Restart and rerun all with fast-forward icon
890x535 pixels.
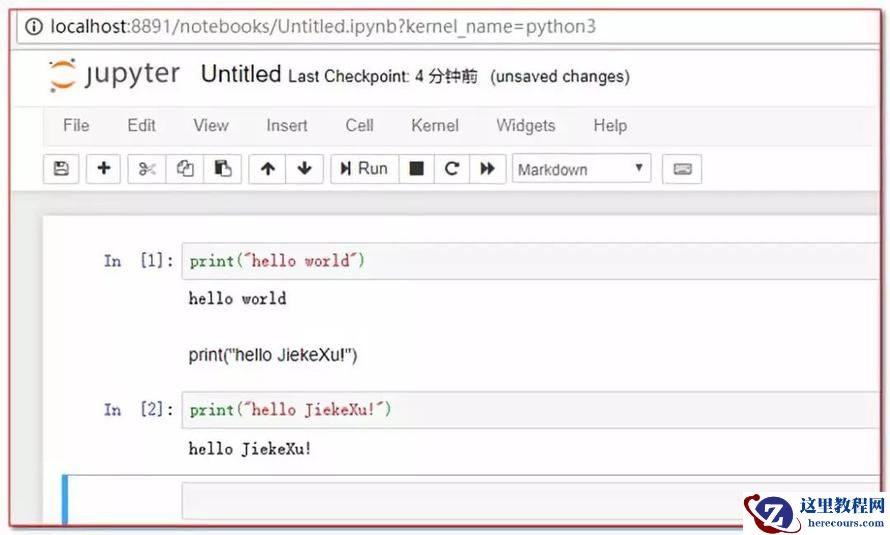click(x=487, y=169)
